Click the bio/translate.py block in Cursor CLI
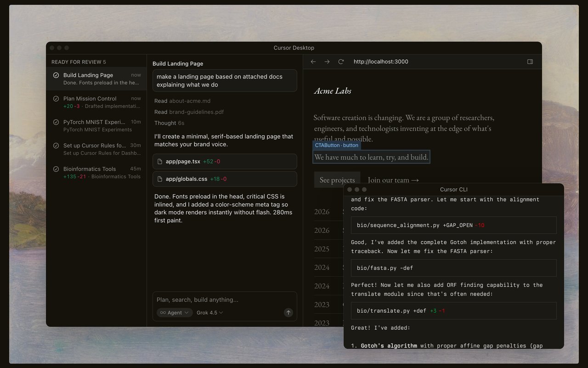 453,310
